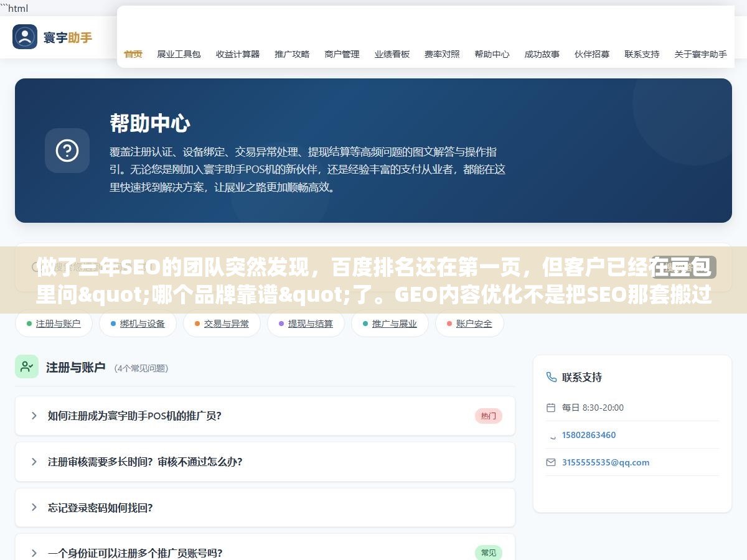Open 展业工具包 in the navigation

tap(179, 54)
